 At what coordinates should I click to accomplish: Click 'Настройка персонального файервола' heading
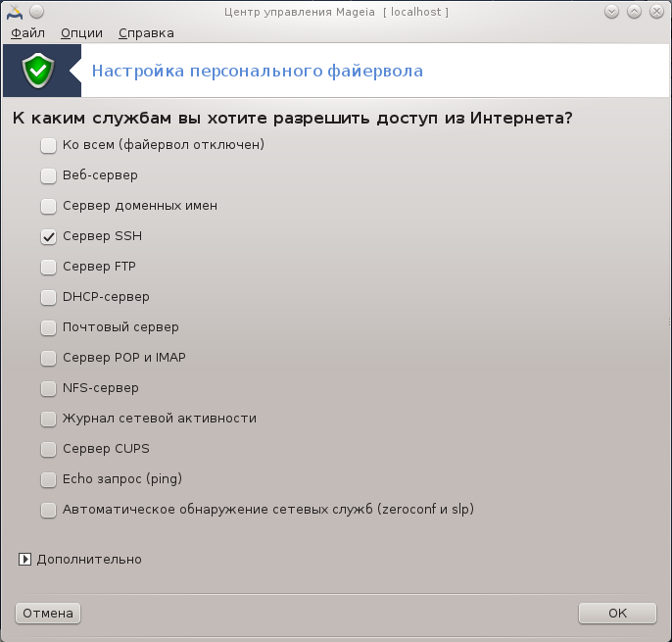[257, 71]
